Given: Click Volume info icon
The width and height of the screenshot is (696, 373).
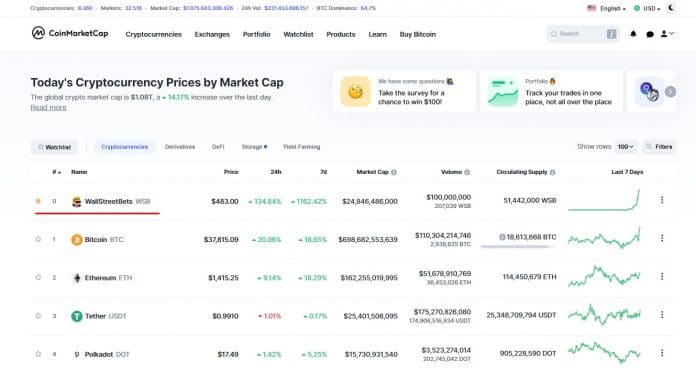Looking at the screenshot, I should (467, 172).
